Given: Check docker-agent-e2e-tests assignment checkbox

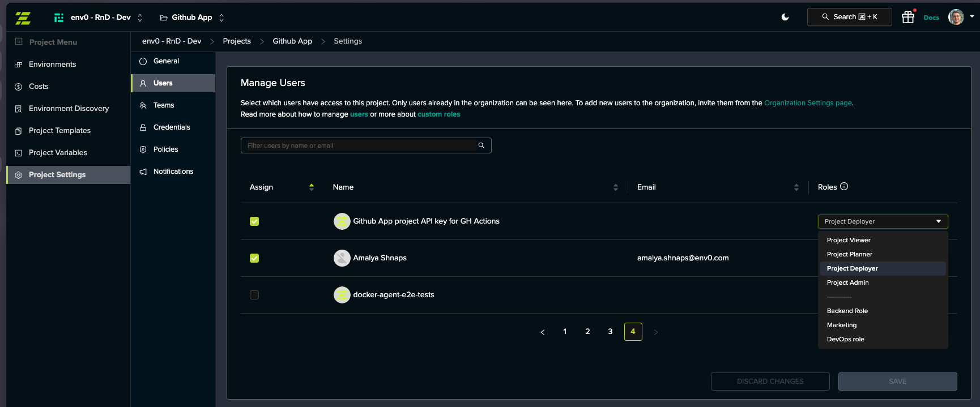Looking at the screenshot, I should [254, 295].
